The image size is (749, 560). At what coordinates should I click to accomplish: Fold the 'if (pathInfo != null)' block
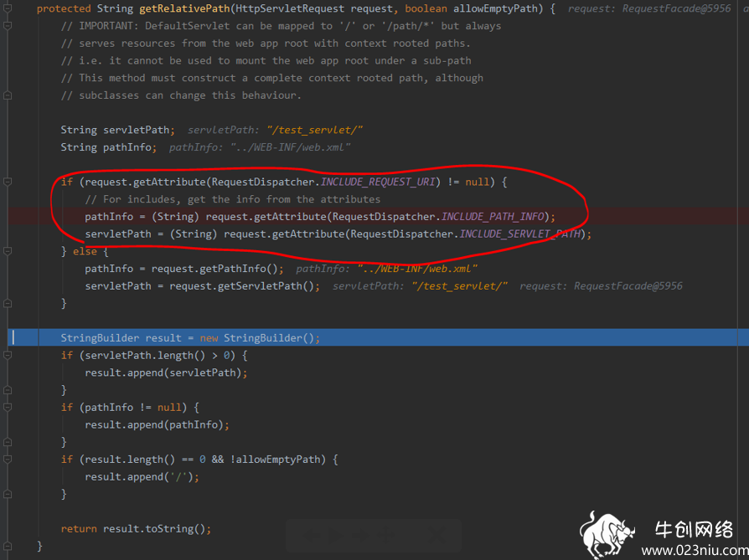(8, 407)
